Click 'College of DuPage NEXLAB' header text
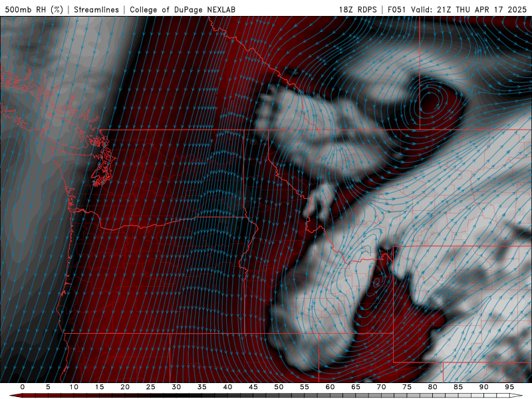This screenshot has height=399, width=532. [182, 9]
